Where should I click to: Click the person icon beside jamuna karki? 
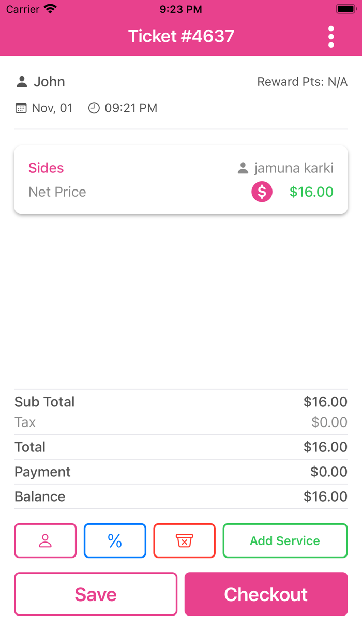click(x=243, y=167)
